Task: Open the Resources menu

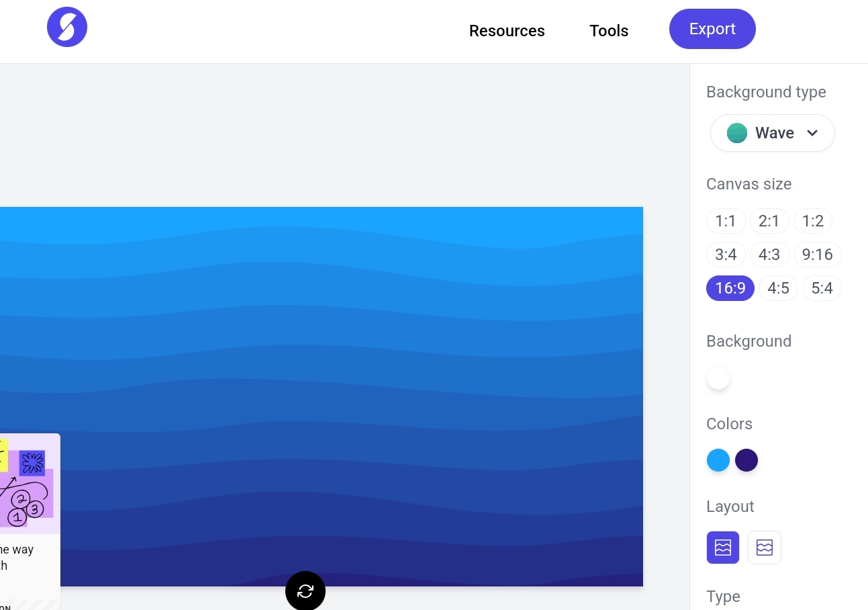Action: [507, 31]
